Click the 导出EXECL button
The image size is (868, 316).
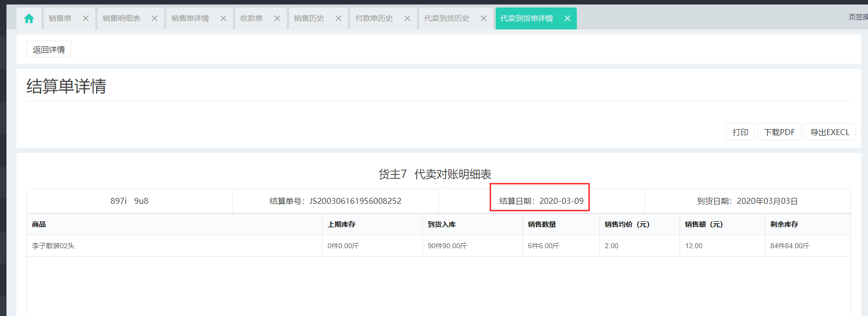(x=830, y=132)
